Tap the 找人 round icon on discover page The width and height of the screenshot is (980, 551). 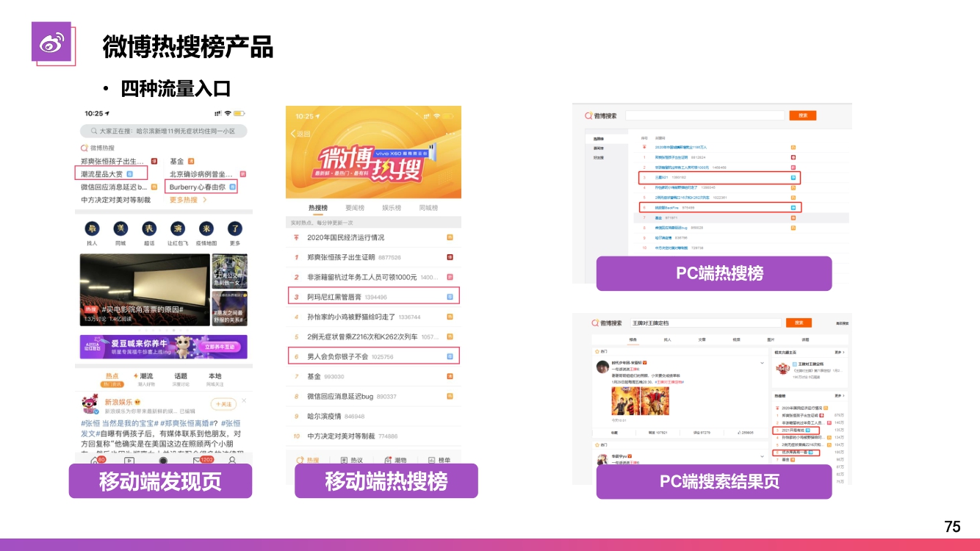pos(92,228)
